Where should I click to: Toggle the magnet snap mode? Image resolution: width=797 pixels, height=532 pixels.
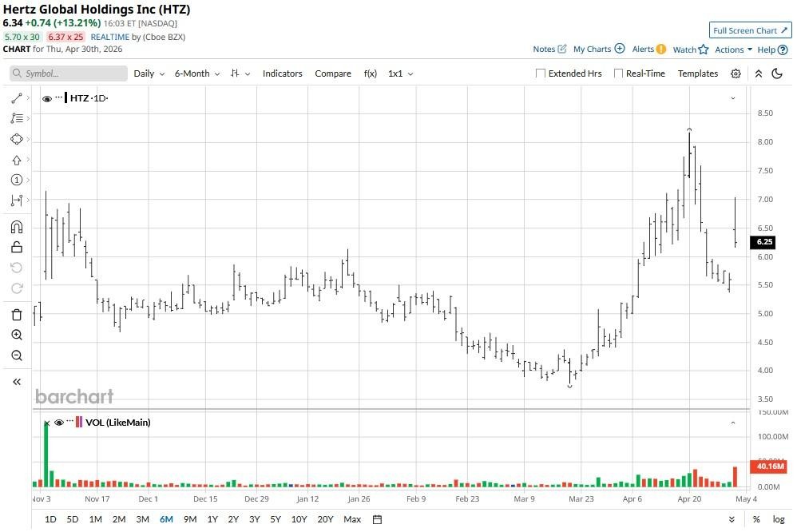pyautogui.click(x=16, y=227)
